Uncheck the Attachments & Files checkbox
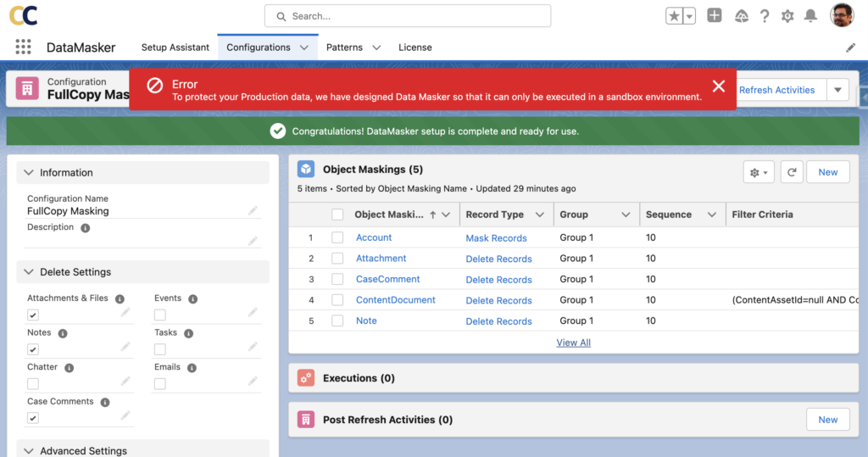This screenshot has width=868, height=457. [33, 315]
